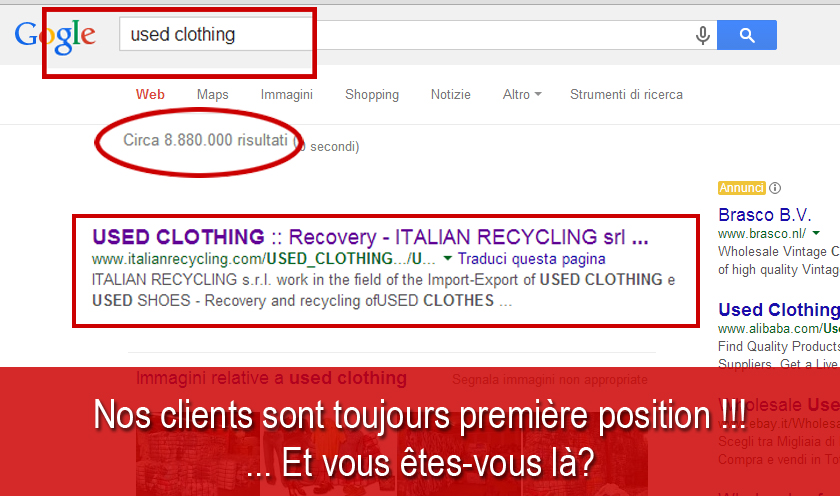This screenshot has width=840, height=496.
Task: Open the USED CLOTHING Italian Recycling result
Action: (370, 237)
